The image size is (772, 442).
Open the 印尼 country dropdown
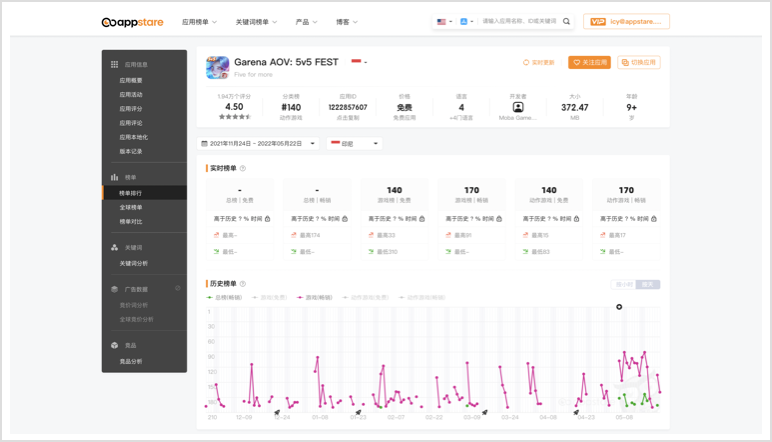tap(355, 144)
